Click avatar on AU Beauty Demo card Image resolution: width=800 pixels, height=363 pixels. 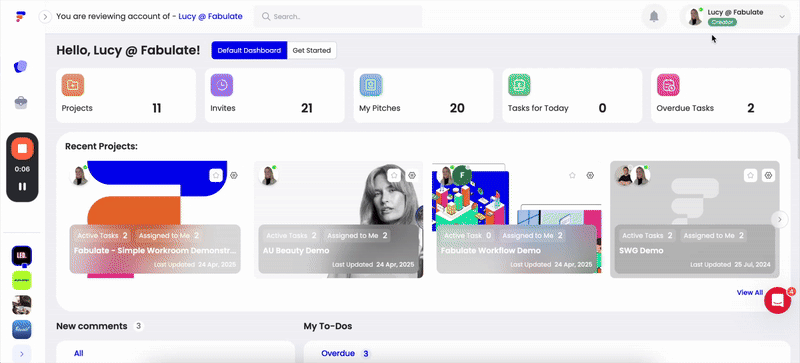click(269, 175)
